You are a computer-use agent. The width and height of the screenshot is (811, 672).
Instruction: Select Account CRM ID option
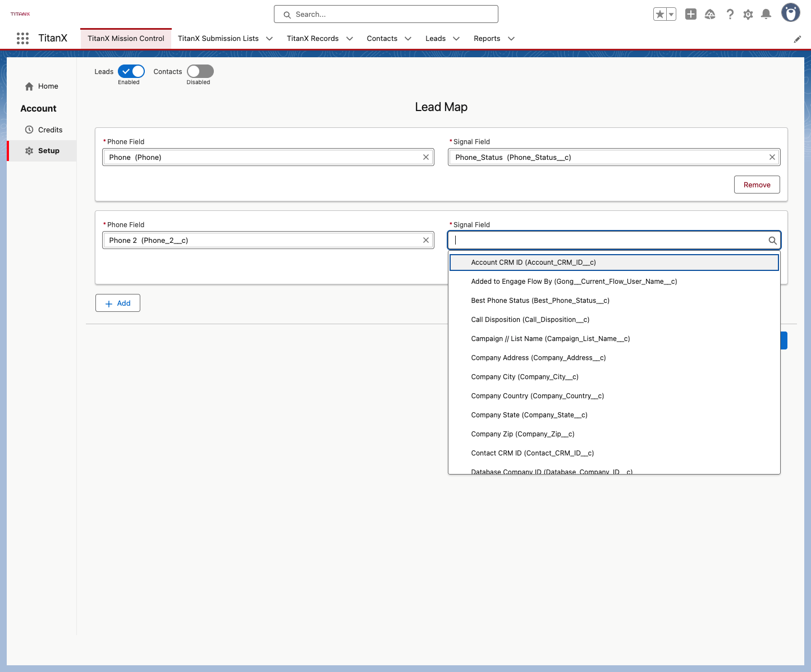[614, 263]
